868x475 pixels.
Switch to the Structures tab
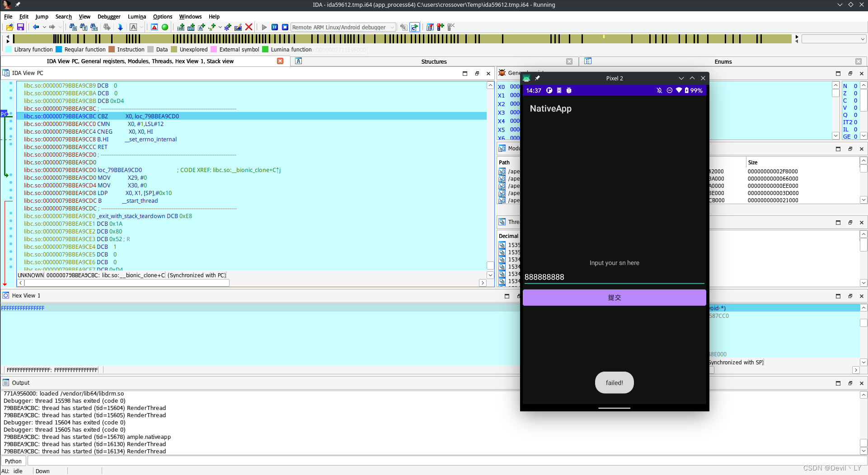pos(434,61)
